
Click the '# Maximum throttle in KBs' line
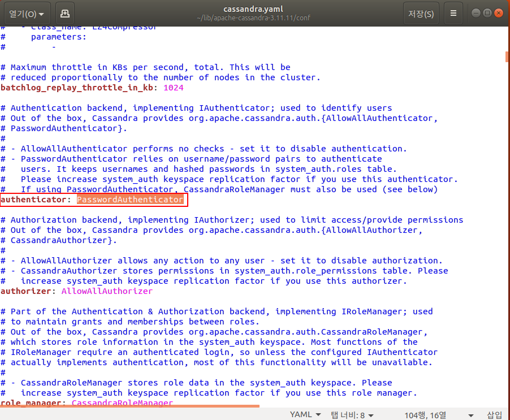pos(145,67)
